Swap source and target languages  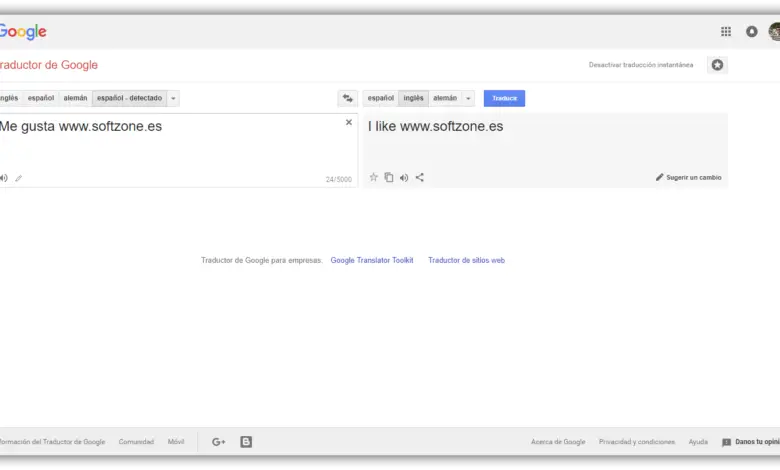pos(348,98)
